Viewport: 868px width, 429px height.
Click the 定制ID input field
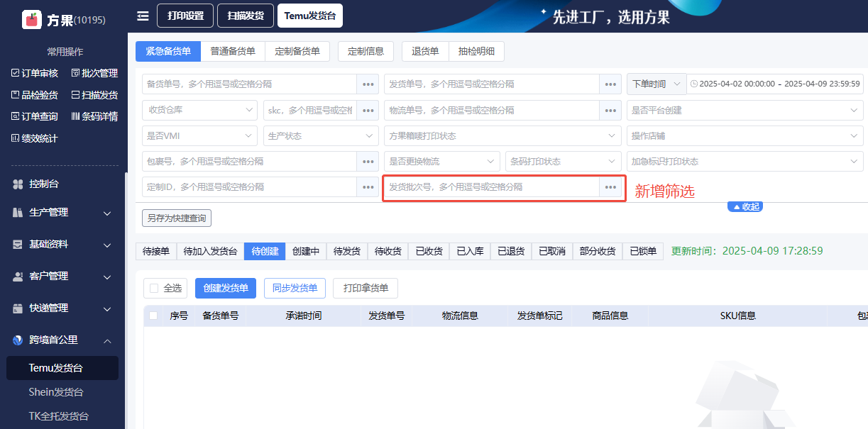(x=249, y=187)
